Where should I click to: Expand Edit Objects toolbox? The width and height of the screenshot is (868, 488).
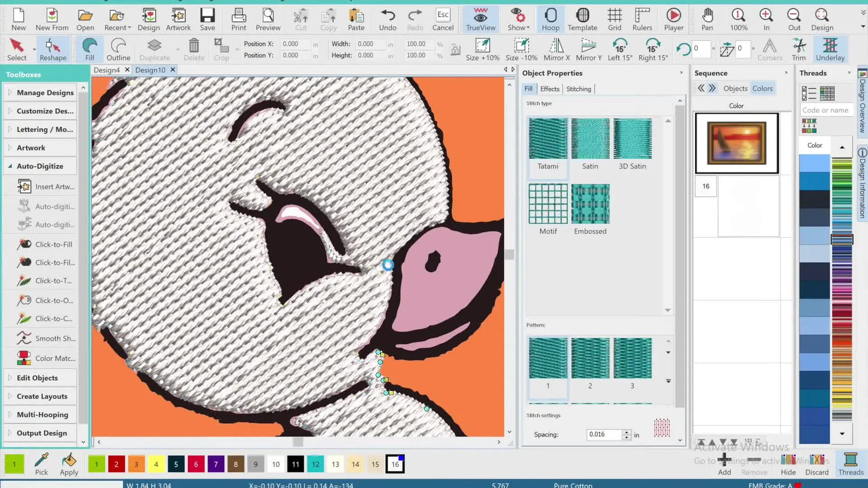point(40,378)
